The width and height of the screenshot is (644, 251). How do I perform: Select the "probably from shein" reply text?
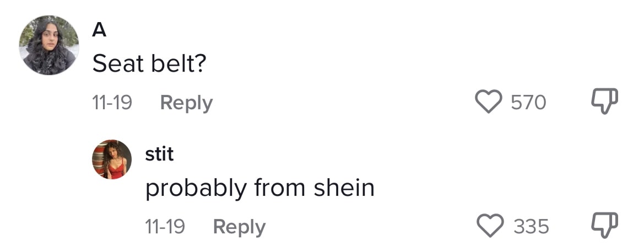coord(260,189)
